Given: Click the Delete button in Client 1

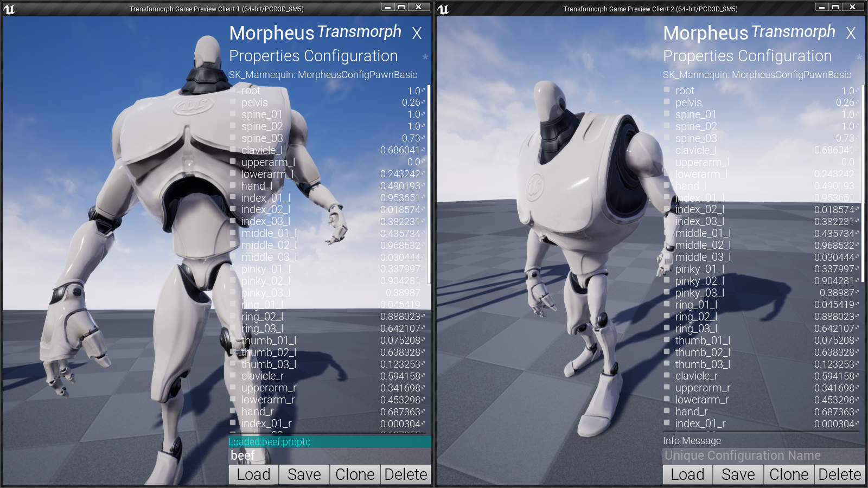Looking at the screenshot, I should coord(406,474).
